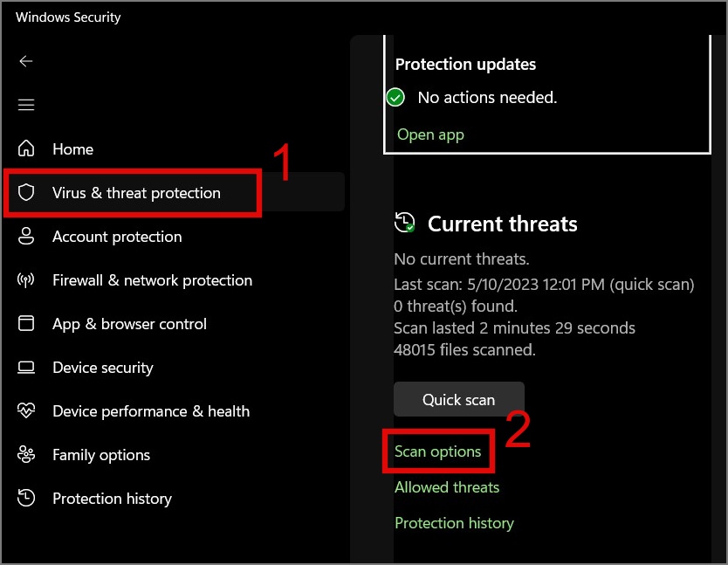Screen dimensions: 728x565
Task: Click the Account protection person icon
Action: pos(26,236)
